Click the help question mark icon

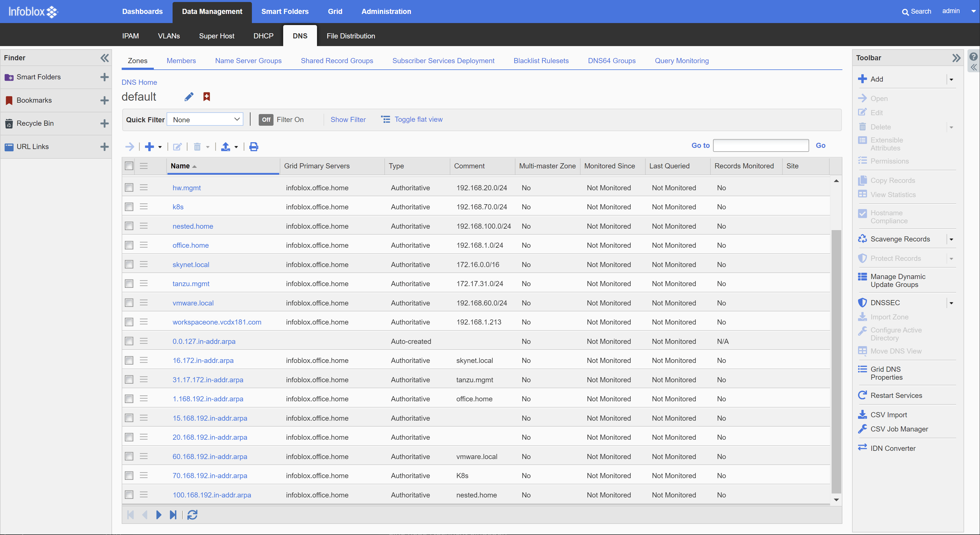click(973, 57)
